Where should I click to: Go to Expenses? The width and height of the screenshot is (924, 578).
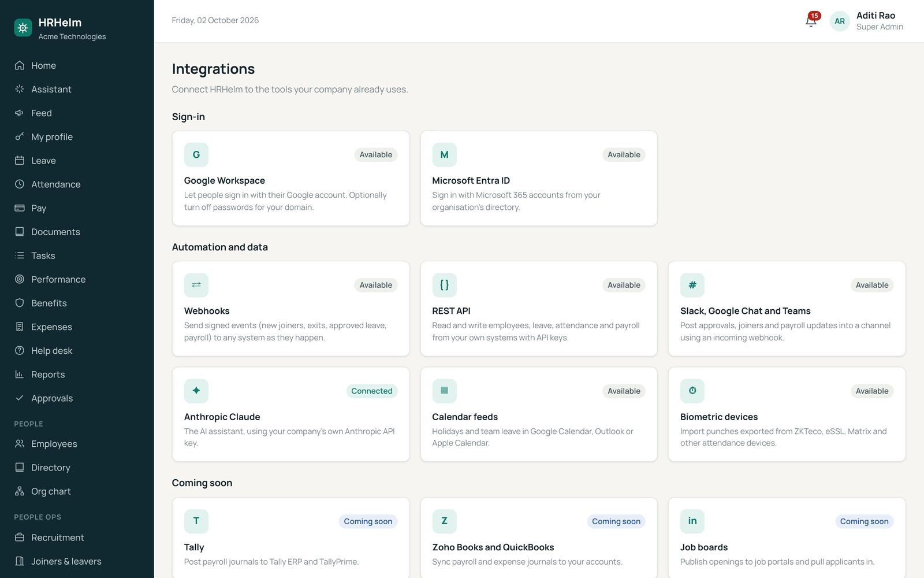click(77, 327)
